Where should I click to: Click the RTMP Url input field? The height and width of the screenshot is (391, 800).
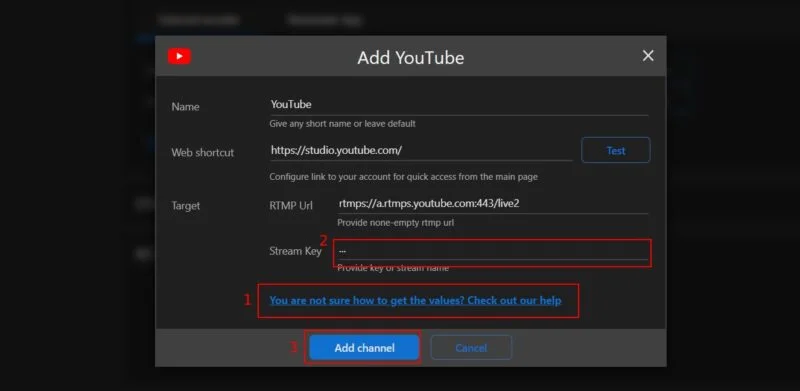tap(492, 203)
